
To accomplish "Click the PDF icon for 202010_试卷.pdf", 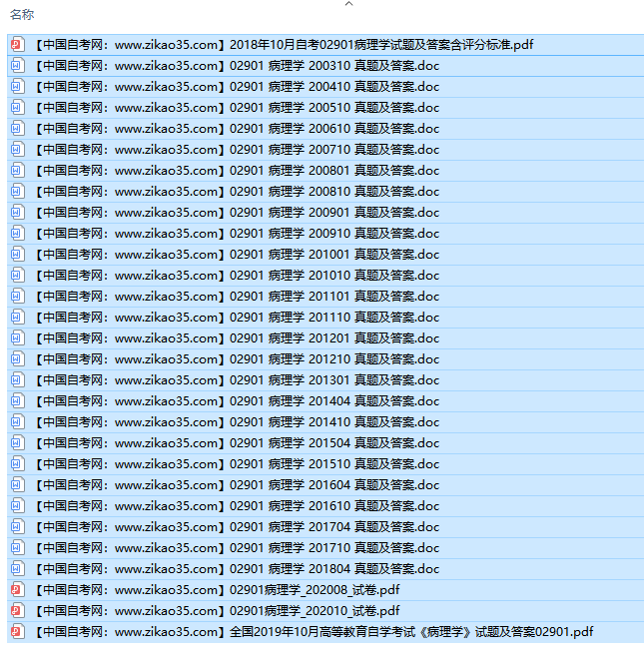I will pyautogui.click(x=17, y=611).
